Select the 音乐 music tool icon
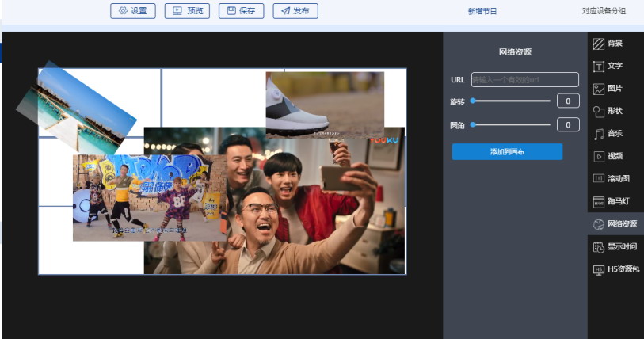644x339 pixels. tap(599, 134)
